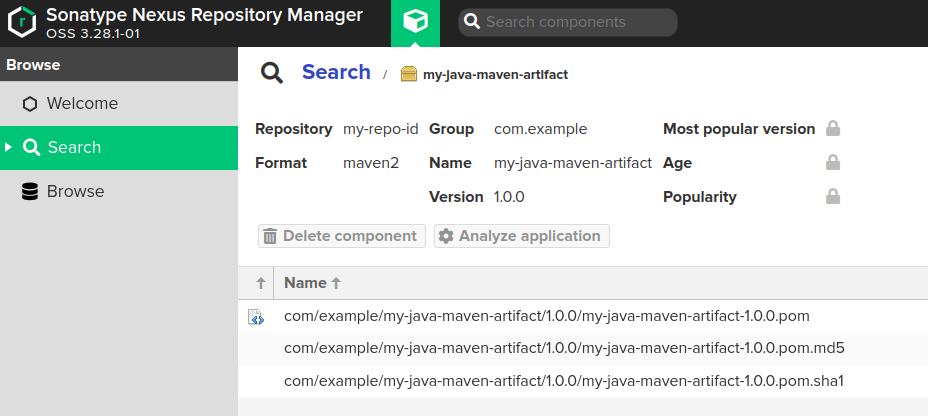
Task: Click the Delete component button
Action: point(341,236)
